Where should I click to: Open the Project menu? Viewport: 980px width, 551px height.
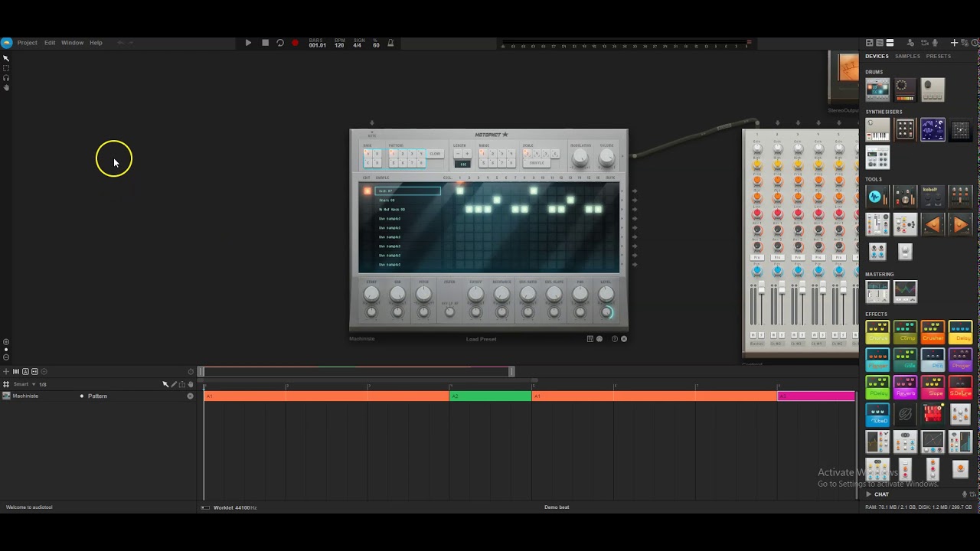tap(27, 43)
